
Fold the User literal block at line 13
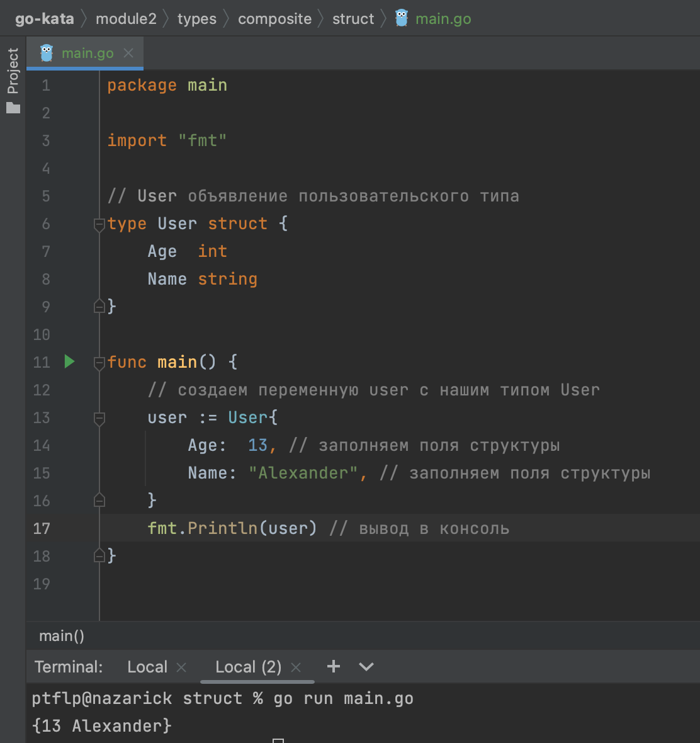pos(99,418)
